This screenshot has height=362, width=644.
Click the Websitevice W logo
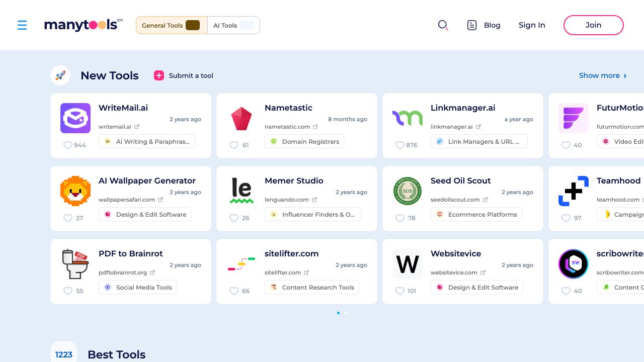pos(408,264)
